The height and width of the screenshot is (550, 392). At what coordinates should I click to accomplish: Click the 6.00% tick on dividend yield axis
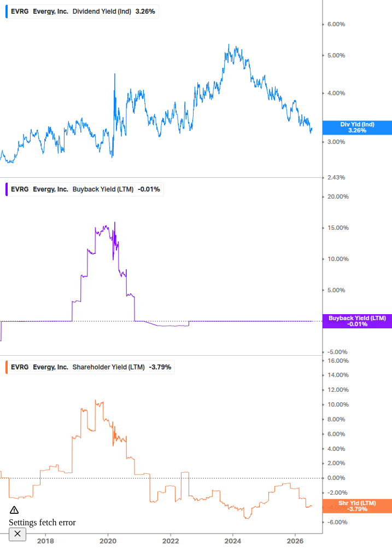[336, 24]
